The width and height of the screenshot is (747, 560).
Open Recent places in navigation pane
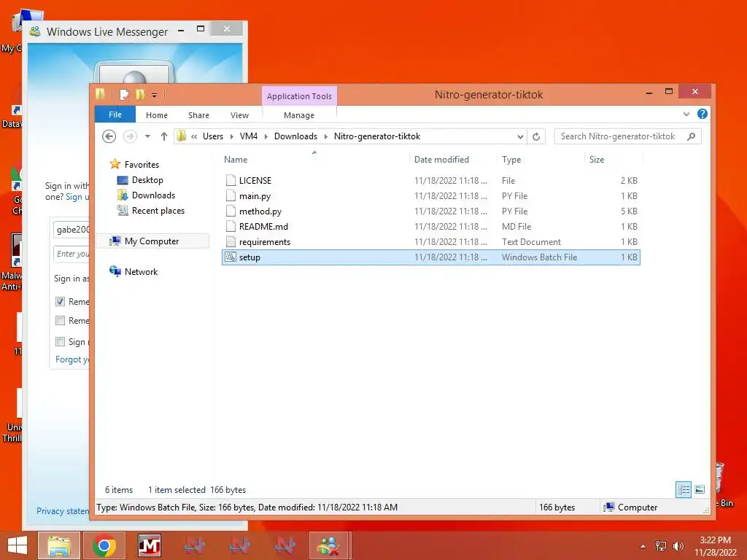pyautogui.click(x=158, y=211)
